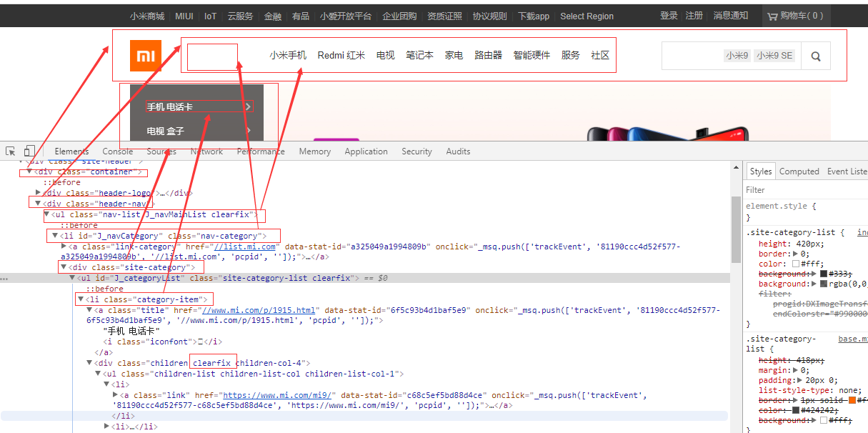Click the #333 background color swatch
Viewport: 868px width, 433px height.
point(824,274)
